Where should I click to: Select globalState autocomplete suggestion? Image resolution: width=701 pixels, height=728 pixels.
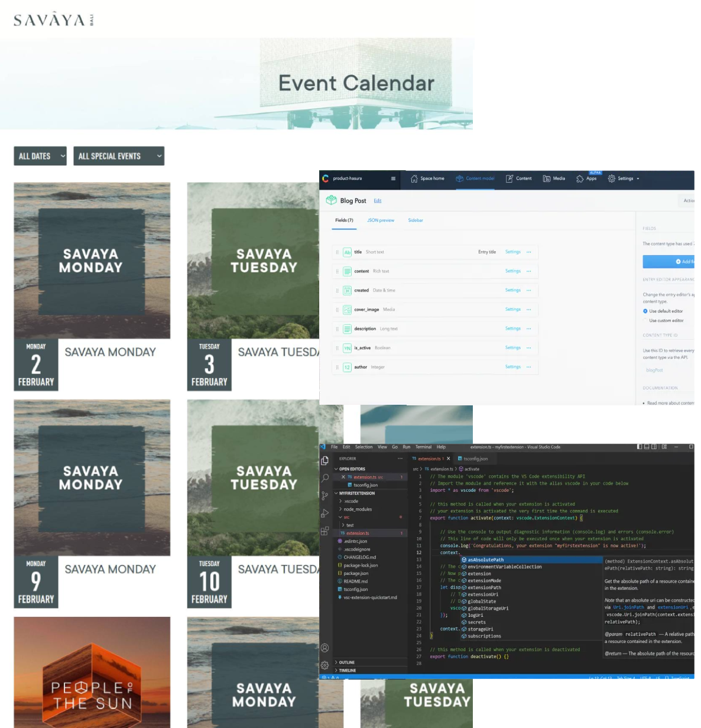[531, 602]
